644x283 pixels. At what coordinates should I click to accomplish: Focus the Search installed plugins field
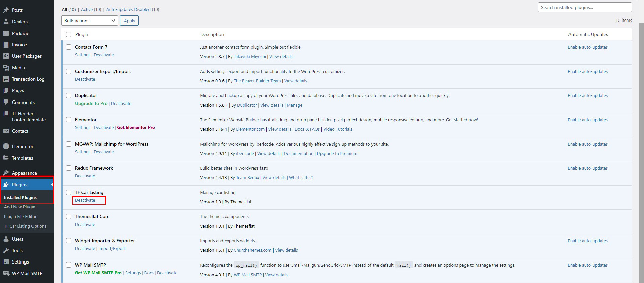pos(585,7)
